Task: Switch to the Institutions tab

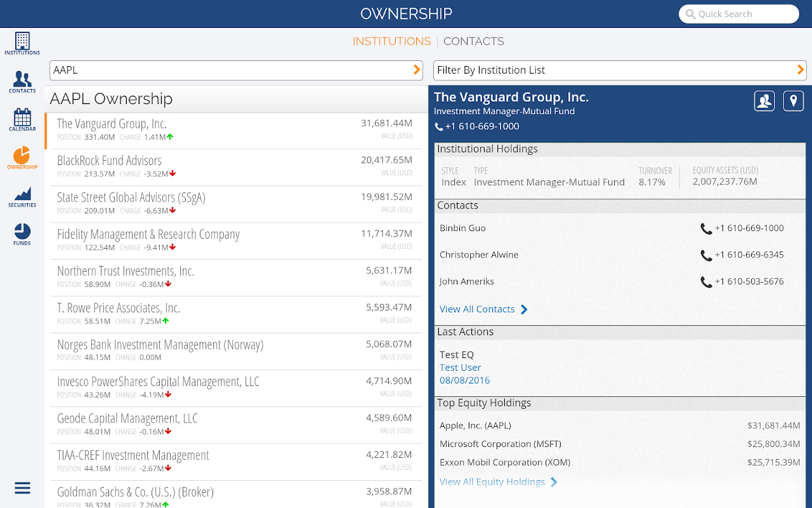Action: [391, 41]
